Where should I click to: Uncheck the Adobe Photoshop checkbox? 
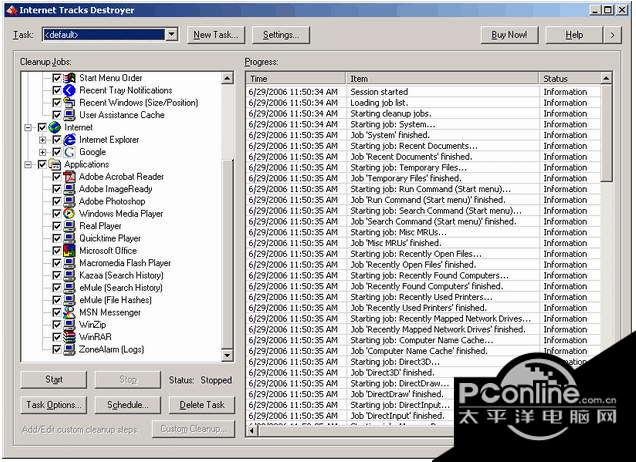[57, 201]
